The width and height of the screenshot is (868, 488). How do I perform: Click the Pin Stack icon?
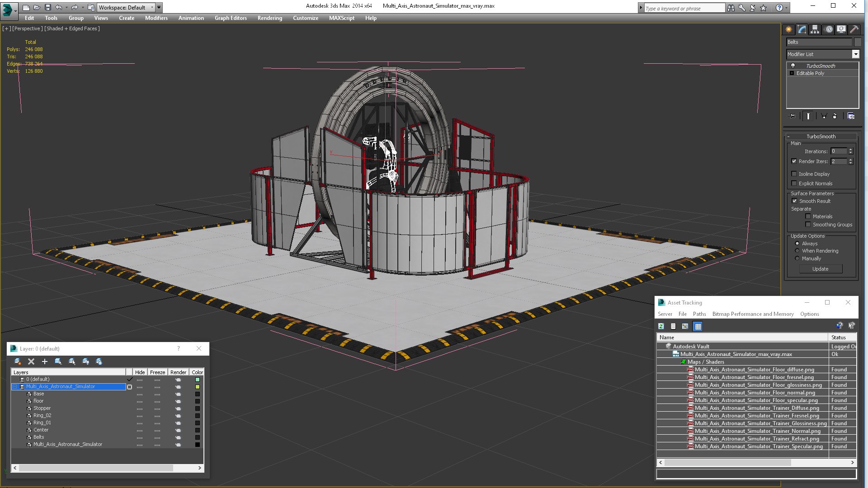click(x=792, y=116)
